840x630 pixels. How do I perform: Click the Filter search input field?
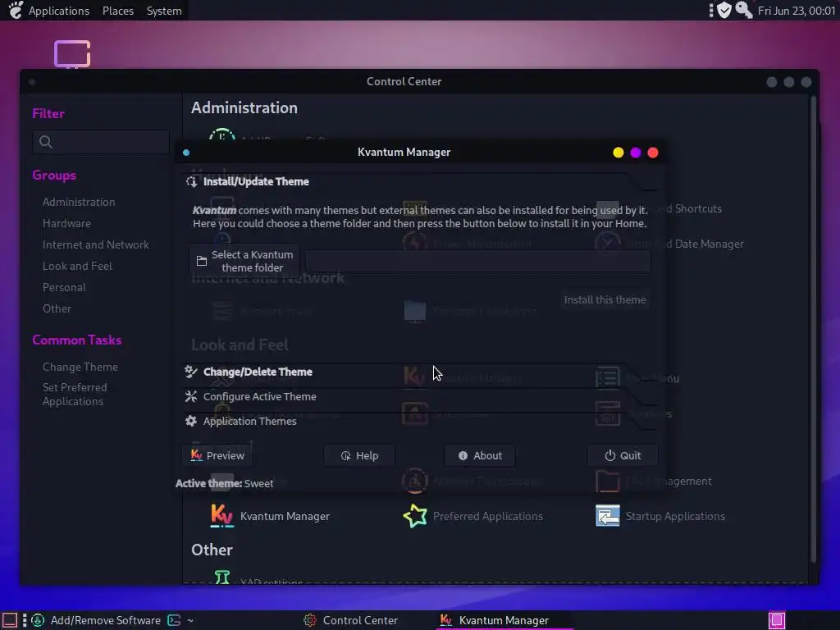pyautogui.click(x=101, y=142)
